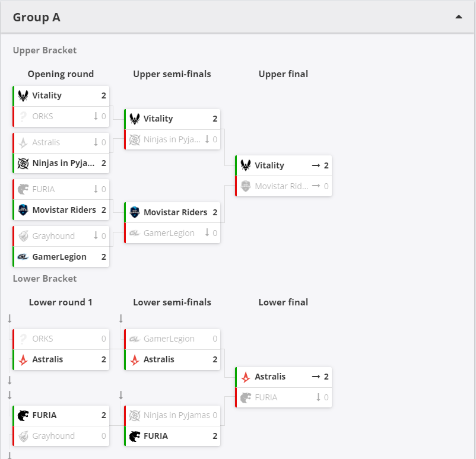Click the Upper semi-finals column heading
The image size is (476, 459).
point(172,74)
